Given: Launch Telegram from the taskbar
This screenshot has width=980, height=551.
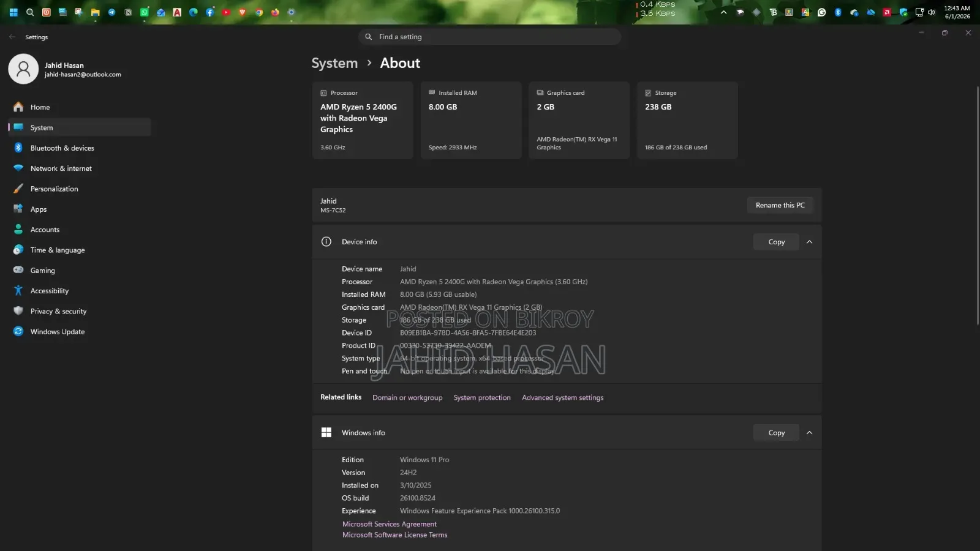Looking at the screenshot, I should click(x=111, y=12).
